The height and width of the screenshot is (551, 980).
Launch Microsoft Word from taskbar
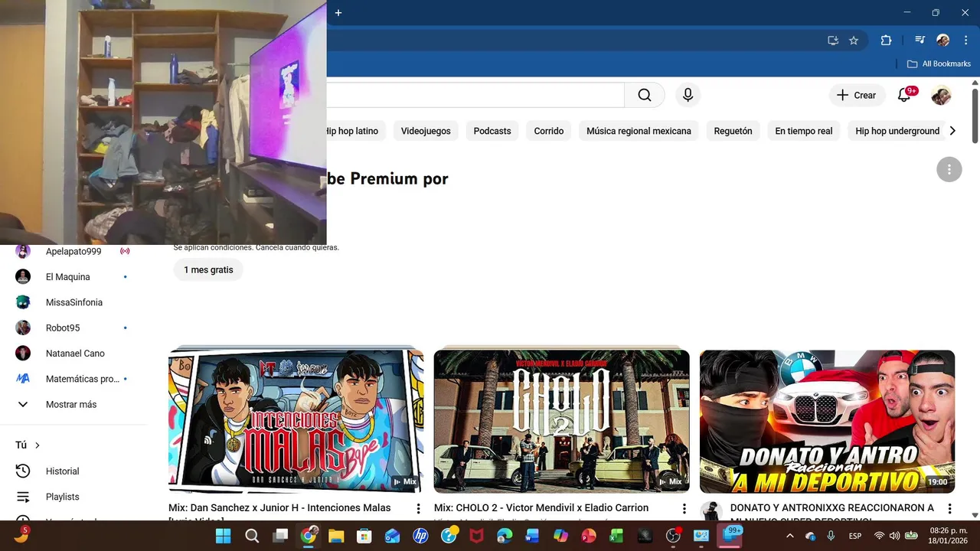pos(532,536)
